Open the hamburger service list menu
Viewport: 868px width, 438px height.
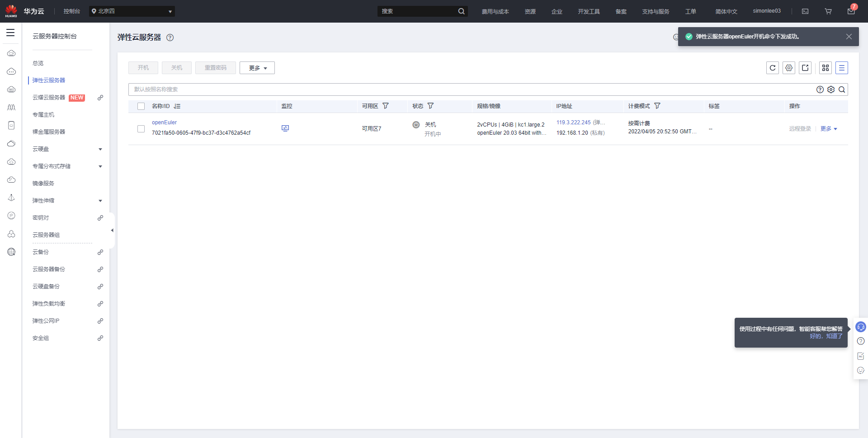[x=10, y=33]
